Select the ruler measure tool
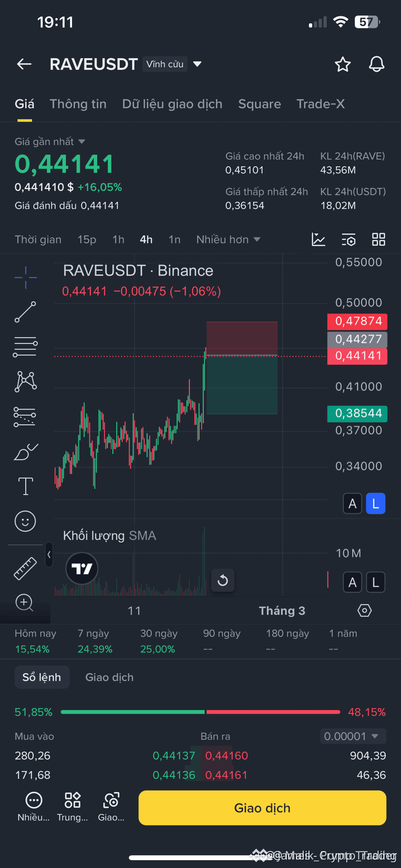This screenshot has width=401, height=868. pos(25,568)
